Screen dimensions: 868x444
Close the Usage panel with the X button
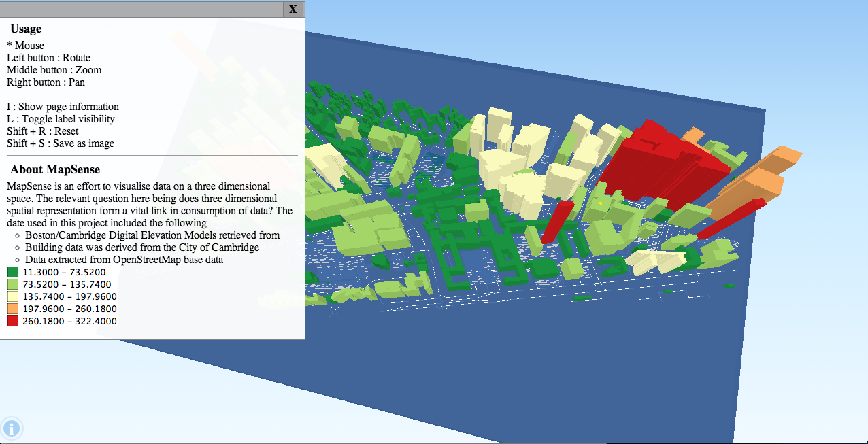[x=292, y=10]
